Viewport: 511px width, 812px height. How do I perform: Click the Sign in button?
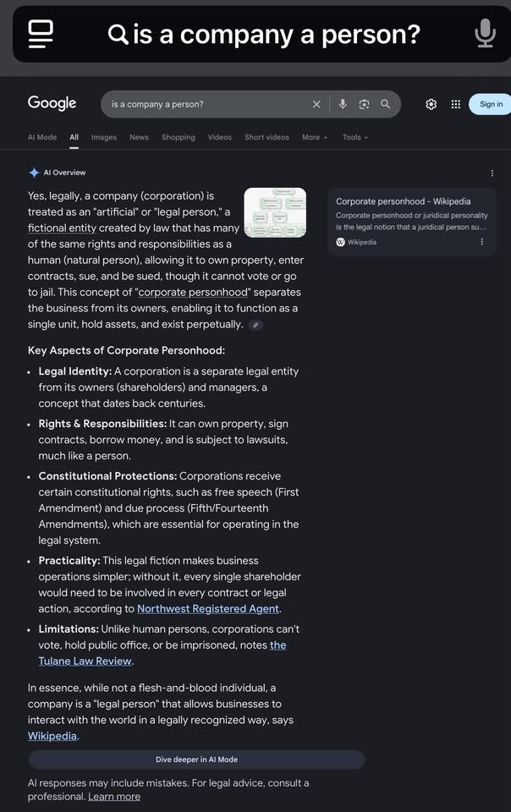click(x=491, y=104)
